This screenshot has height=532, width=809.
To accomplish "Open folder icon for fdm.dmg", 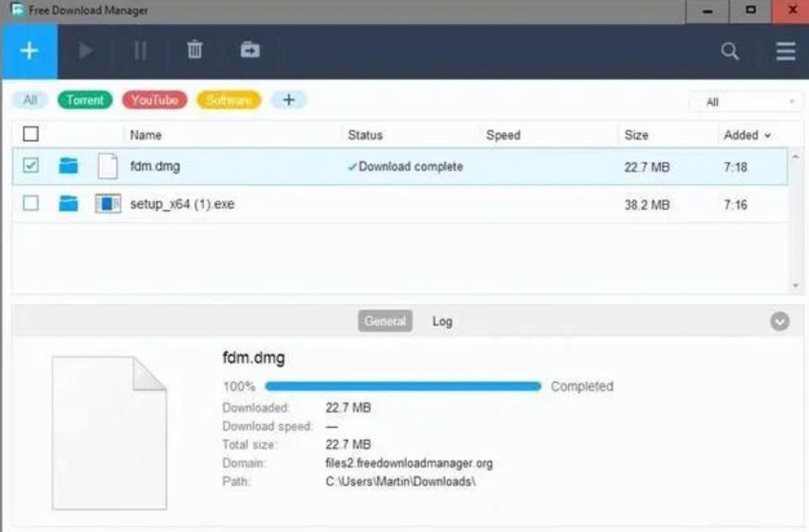I will coord(68,166).
